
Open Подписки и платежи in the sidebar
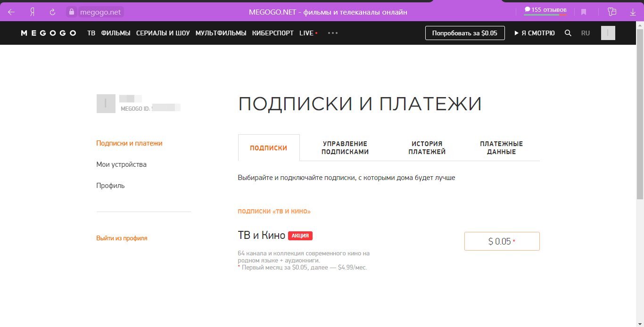[129, 143]
